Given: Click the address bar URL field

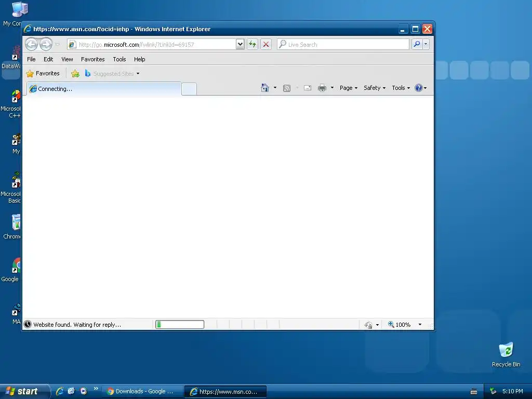Looking at the screenshot, I should pyautogui.click(x=152, y=45).
